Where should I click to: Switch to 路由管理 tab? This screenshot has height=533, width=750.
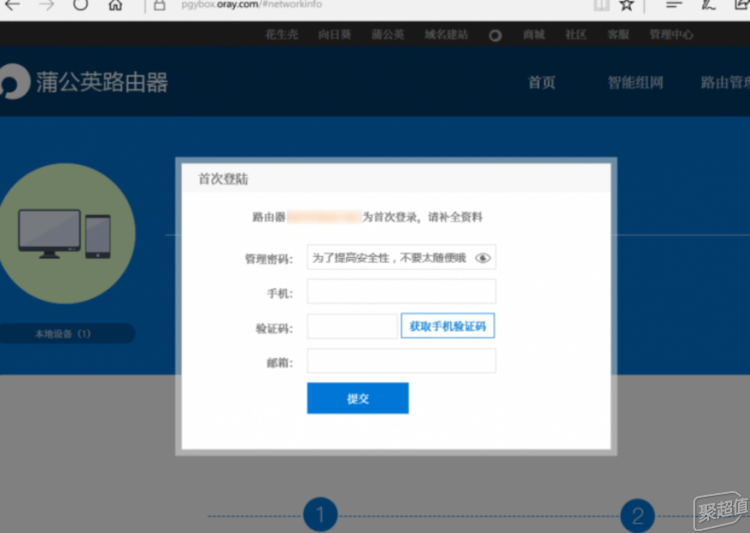point(725,82)
